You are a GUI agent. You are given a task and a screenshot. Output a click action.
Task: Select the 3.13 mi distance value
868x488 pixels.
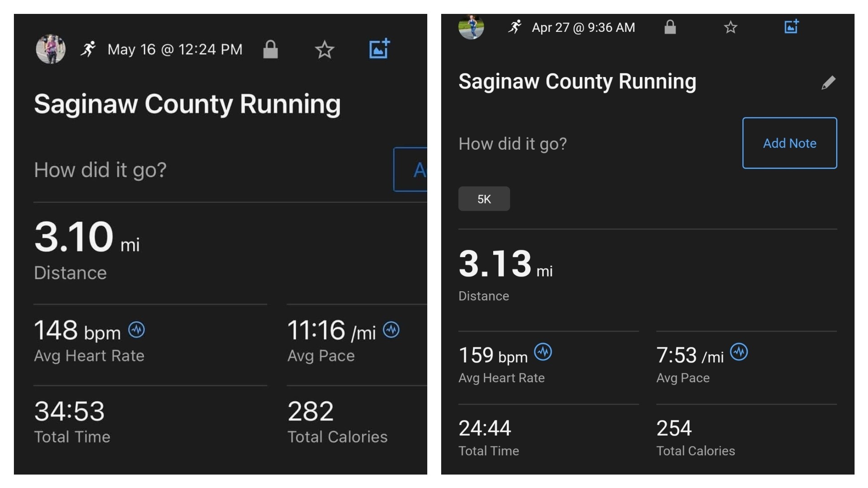tap(505, 263)
